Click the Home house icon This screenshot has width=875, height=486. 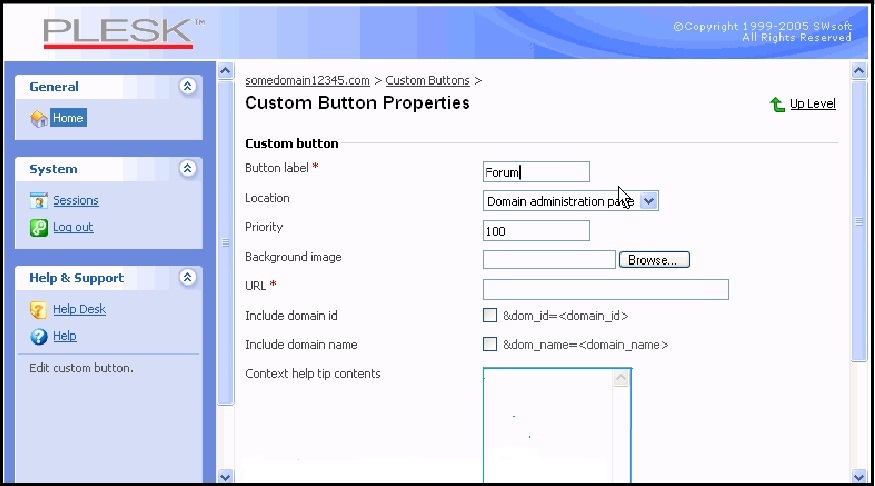coord(39,118)
